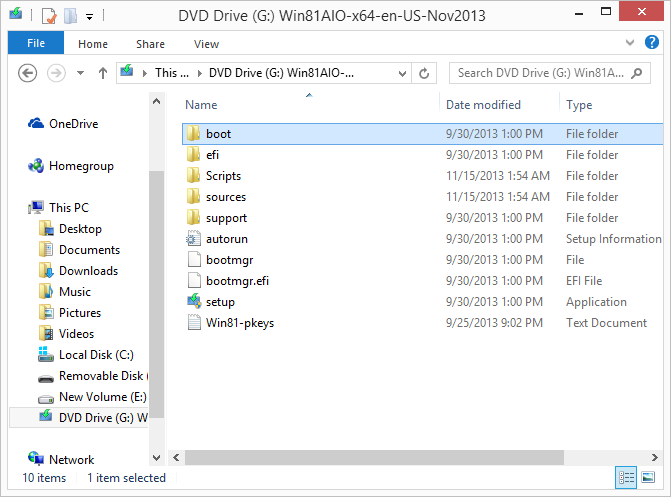Click the 'Scripts' folder name
The height and width of the screenshot is (497, 671).
tap(223, 176)
